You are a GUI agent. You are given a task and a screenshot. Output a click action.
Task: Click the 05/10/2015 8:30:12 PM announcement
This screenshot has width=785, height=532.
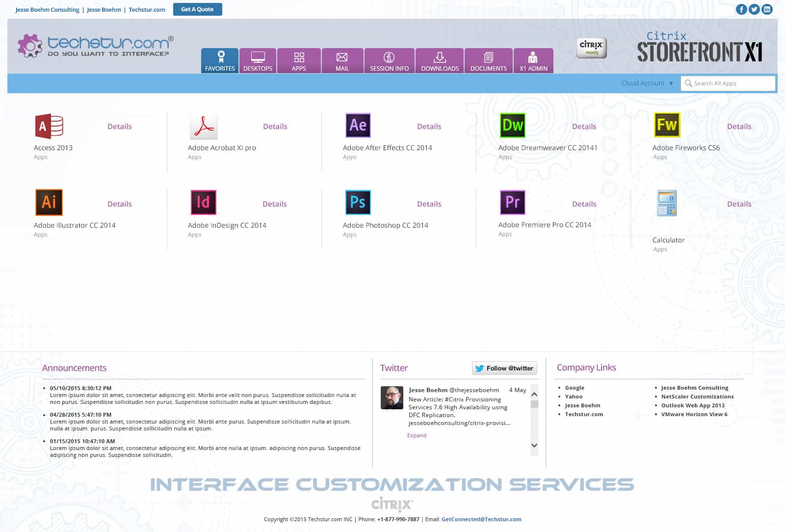80,388
